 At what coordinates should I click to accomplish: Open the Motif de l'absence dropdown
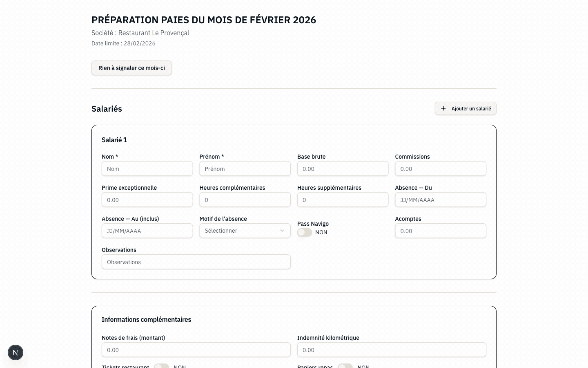pos(245,231)
